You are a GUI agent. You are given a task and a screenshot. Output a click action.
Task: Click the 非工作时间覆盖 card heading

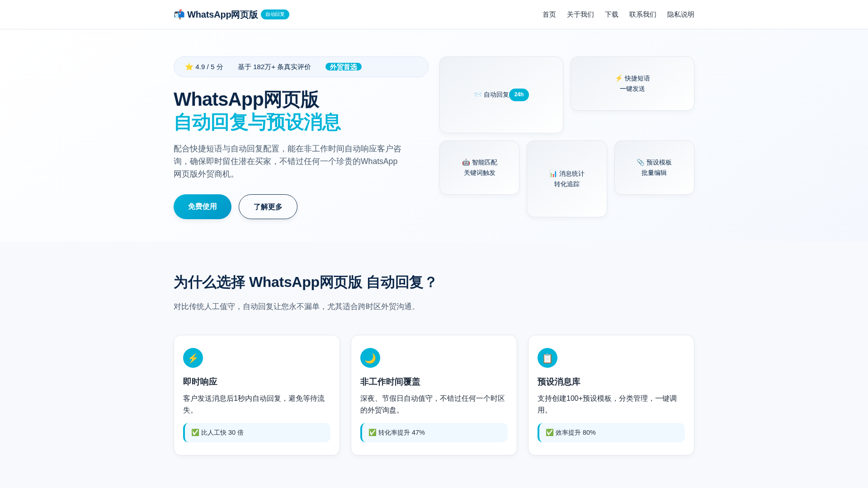pos(390,382)
